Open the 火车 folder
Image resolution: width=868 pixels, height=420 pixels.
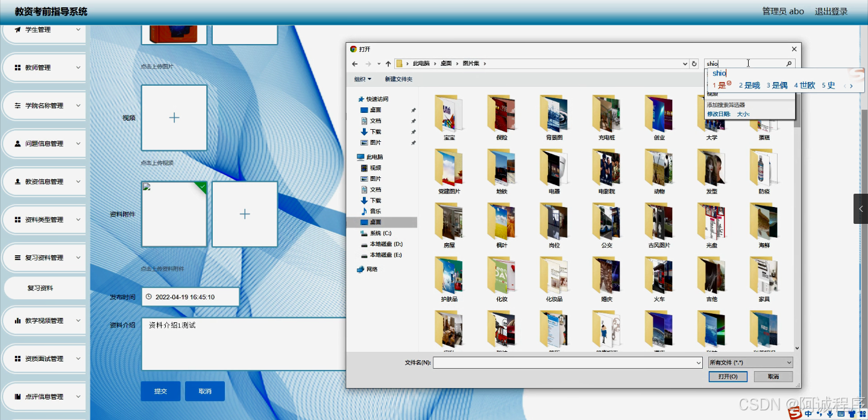click(x=659, y=279)
